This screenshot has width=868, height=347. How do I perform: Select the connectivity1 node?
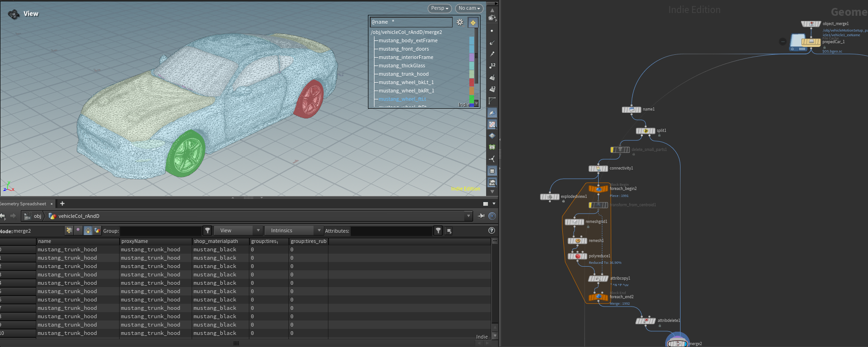pyautogui.click(x=598, y=169)
